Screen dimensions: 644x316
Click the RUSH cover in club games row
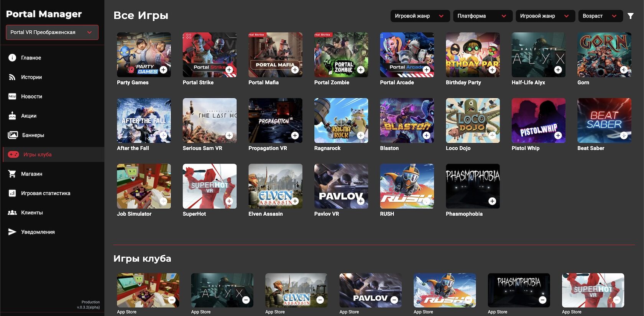click(x=445, y=290)
